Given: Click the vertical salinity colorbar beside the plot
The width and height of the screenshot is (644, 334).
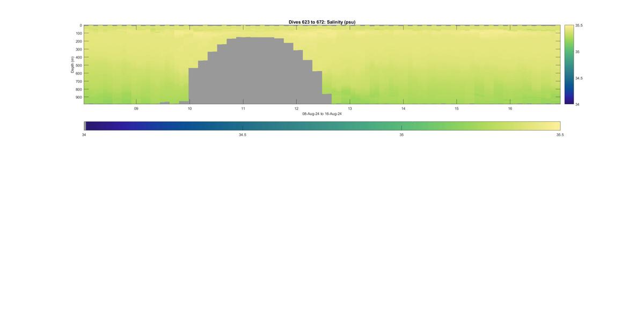Looking at the screenshot, I should point(569,64).
